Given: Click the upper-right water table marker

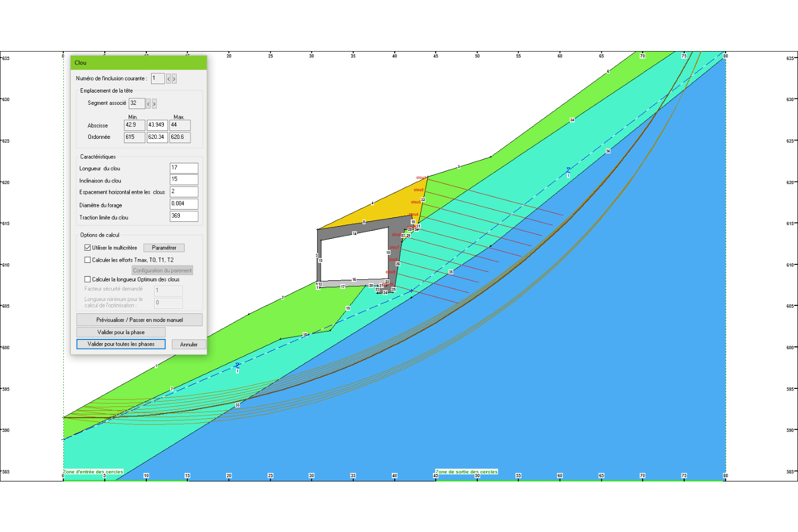Looking at the screenshot, I should coord(568,170).
